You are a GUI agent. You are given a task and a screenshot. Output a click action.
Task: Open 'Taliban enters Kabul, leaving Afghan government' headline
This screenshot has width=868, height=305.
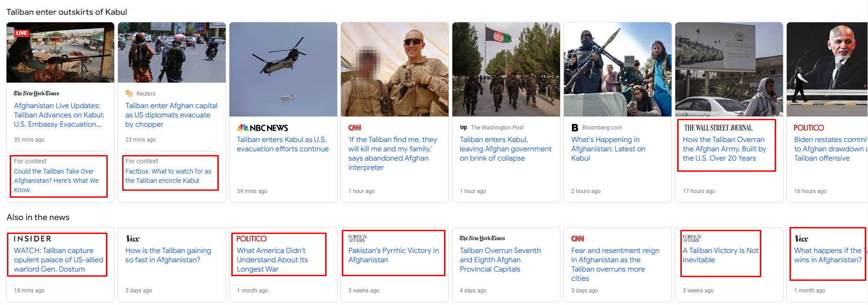point(506,149)
